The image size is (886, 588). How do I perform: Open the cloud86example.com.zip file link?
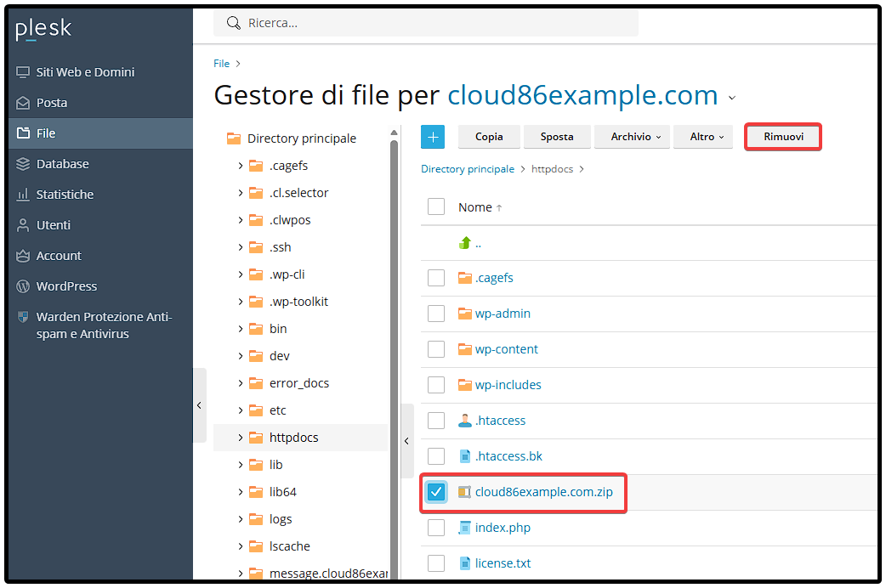click(543, 492)
